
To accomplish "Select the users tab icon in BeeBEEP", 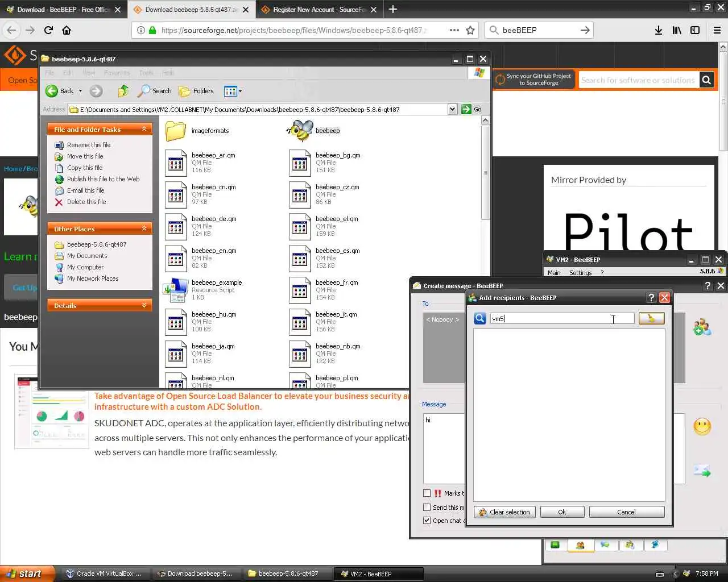I will point(580,544).
